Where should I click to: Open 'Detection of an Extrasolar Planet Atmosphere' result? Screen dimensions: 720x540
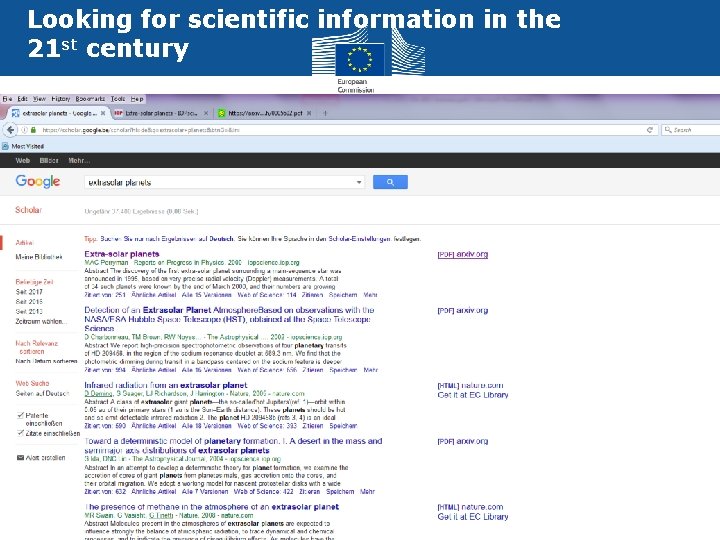point(229,319)
